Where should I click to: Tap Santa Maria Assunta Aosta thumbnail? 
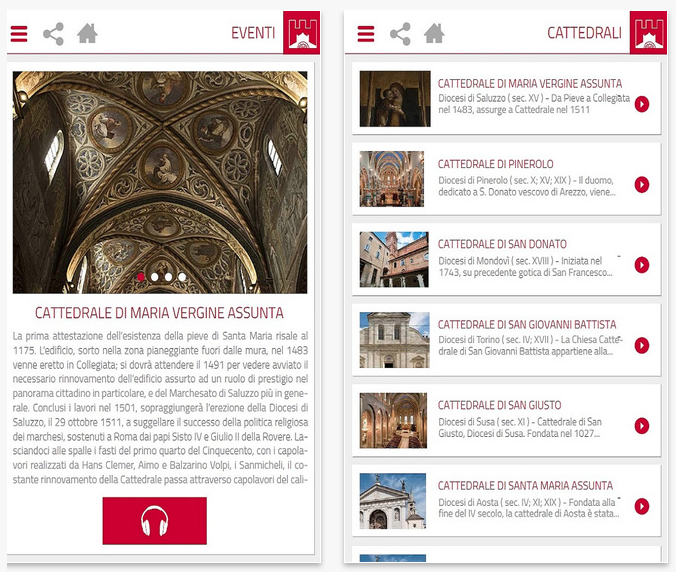coord(393,501)
